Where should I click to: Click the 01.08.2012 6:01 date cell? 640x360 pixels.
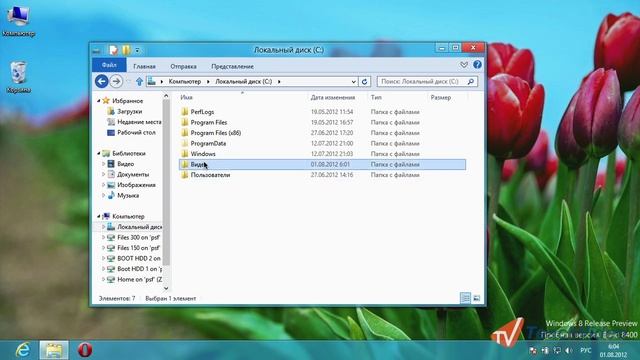click(x=330, y=164)
